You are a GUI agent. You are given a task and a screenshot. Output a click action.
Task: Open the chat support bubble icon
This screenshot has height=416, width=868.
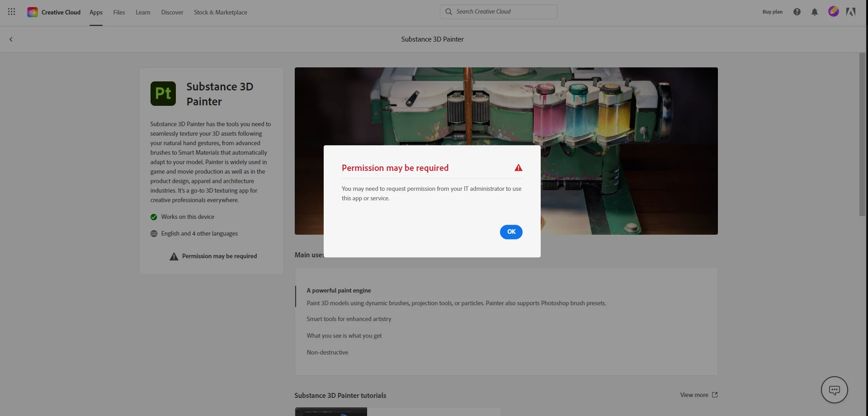(x=835, y=390)
